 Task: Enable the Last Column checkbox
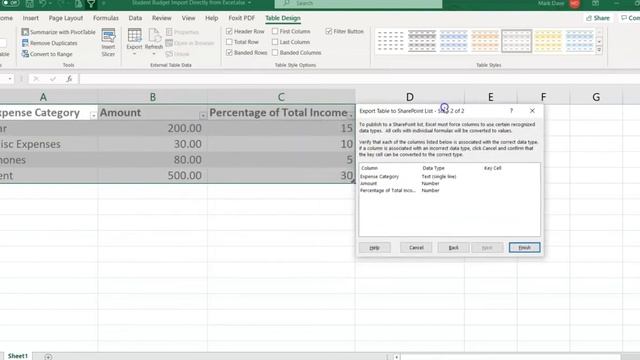tap(275, 42)
